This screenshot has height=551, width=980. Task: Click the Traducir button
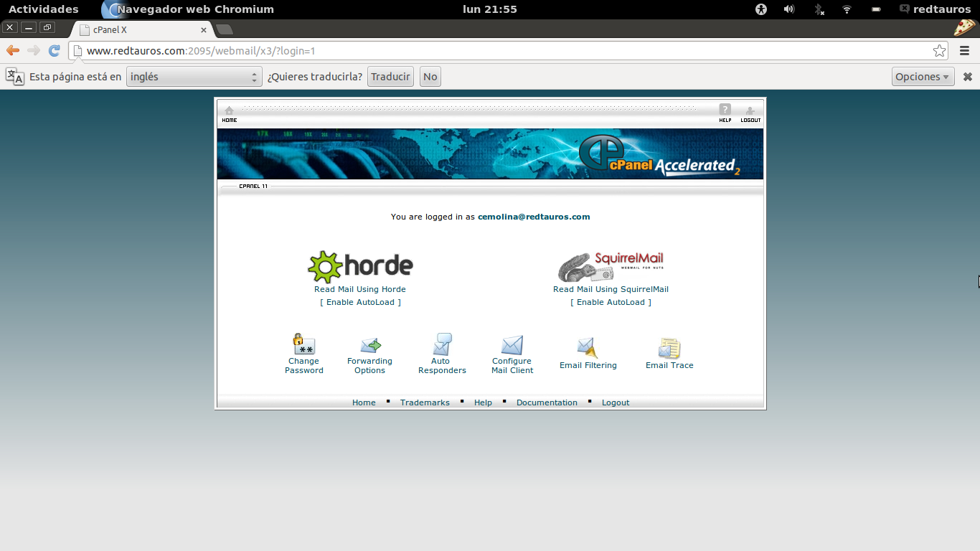tap(390, 77)
